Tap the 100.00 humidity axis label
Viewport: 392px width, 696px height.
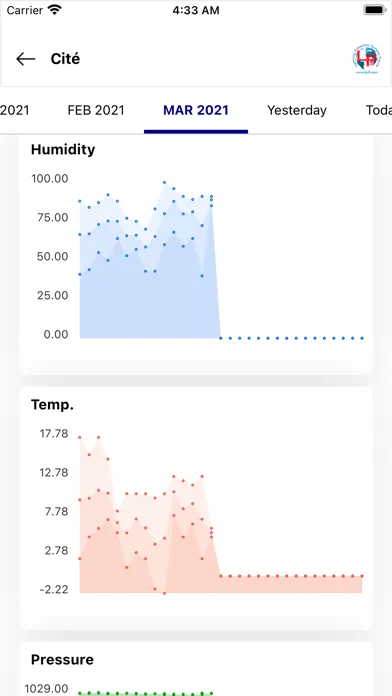[50, 178]
